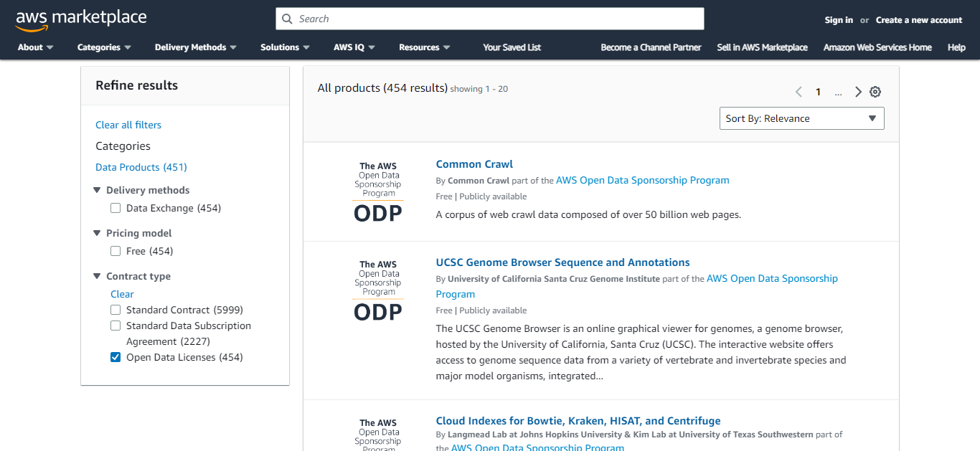The width and height of the screenshot is (980, 451).
Task: Open the Common Crawl product link
Action: click(x=474, y=164)
